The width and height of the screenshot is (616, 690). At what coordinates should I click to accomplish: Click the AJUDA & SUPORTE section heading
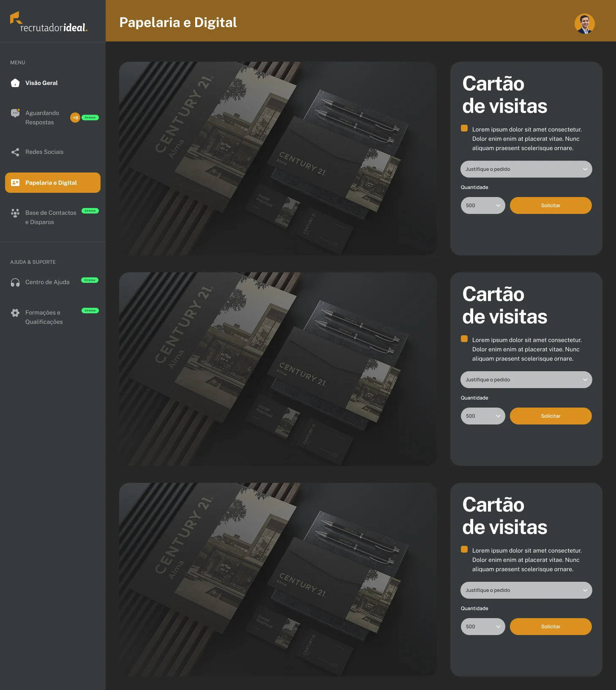tap(33, 262)
